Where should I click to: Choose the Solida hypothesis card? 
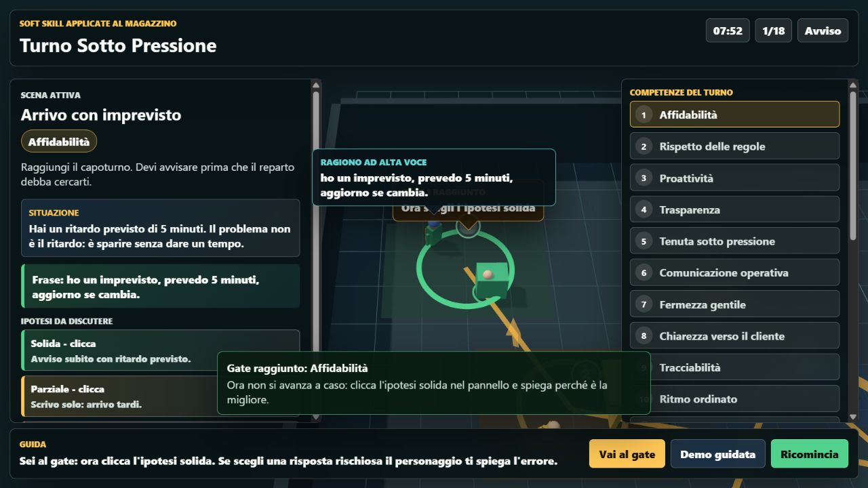point(160,350)
